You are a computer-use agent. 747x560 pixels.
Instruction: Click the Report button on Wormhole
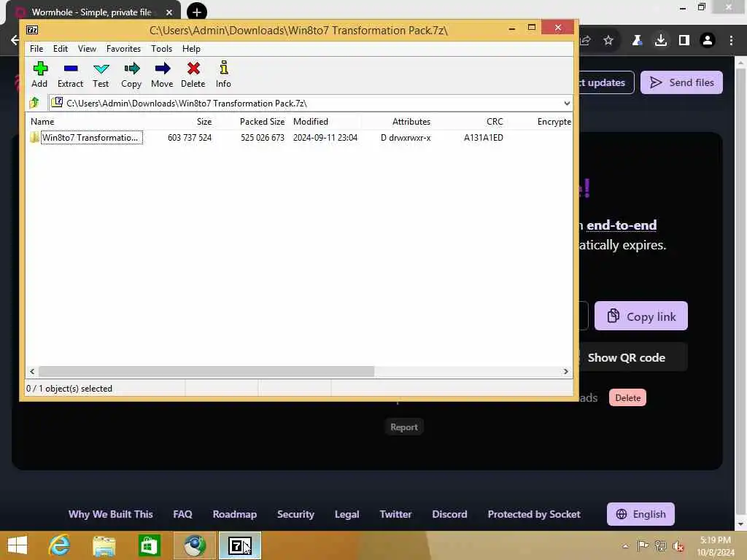[x=404, y=427]
